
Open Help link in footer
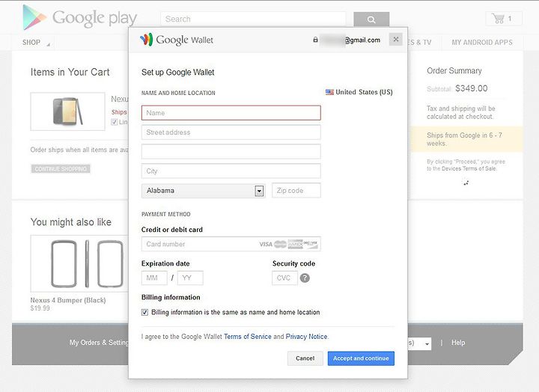pos(458,343)
